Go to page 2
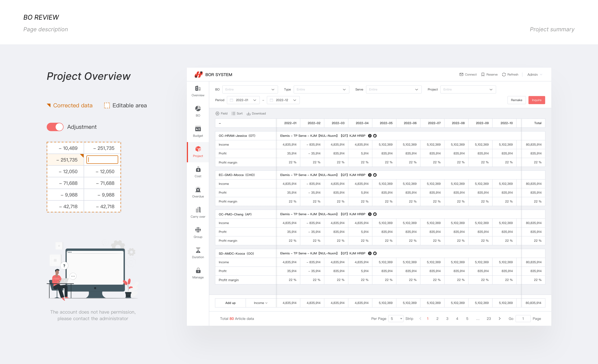Screen dimensions: 598x364 [437, 318]
